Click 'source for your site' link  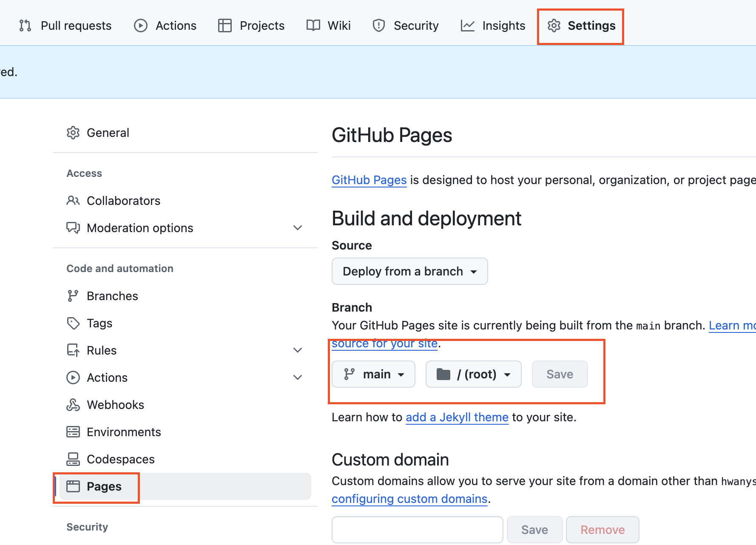384,343
